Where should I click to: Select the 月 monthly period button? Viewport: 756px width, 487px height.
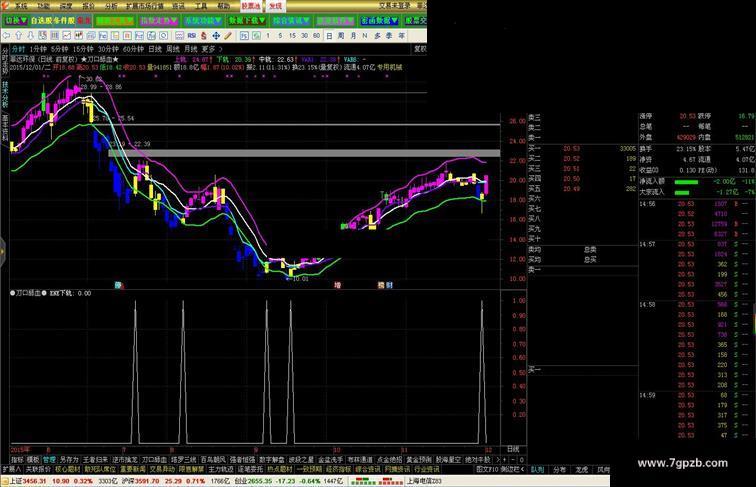[353, 36]
